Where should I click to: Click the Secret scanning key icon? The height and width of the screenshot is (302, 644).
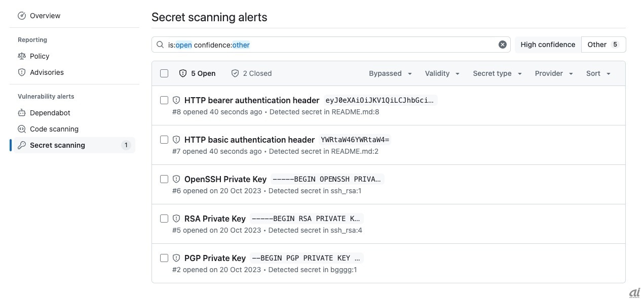click(x=22, y=145)
